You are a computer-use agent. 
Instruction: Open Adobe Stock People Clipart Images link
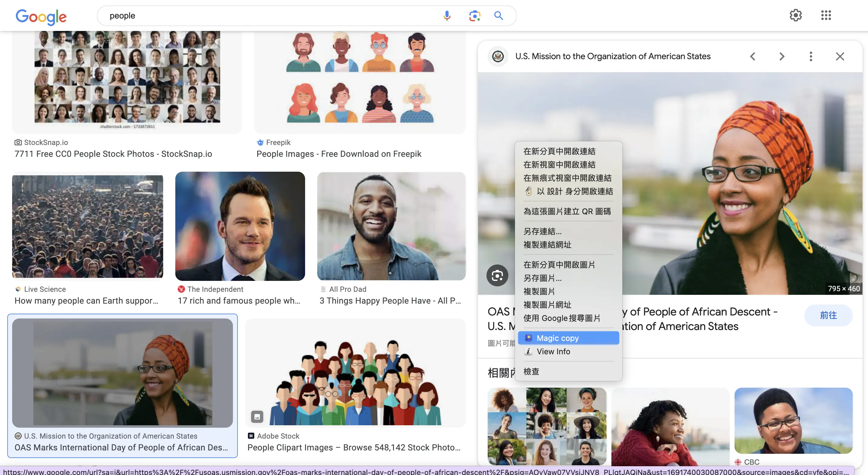click(x=354, y=447)
